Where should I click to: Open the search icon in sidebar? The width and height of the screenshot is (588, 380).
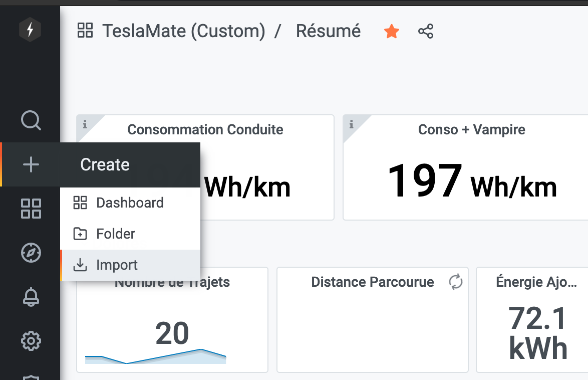click(31, 120)
